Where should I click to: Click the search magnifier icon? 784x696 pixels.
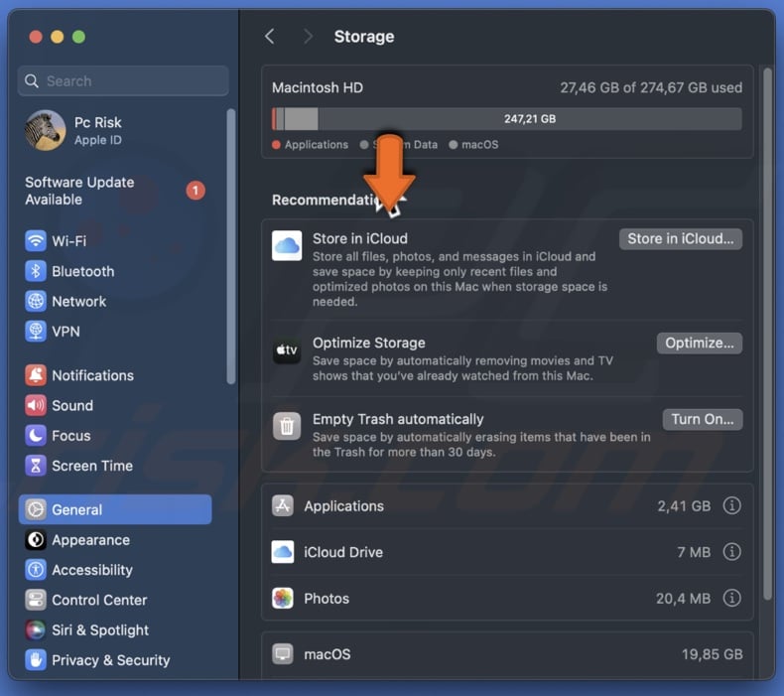[32, 81]
